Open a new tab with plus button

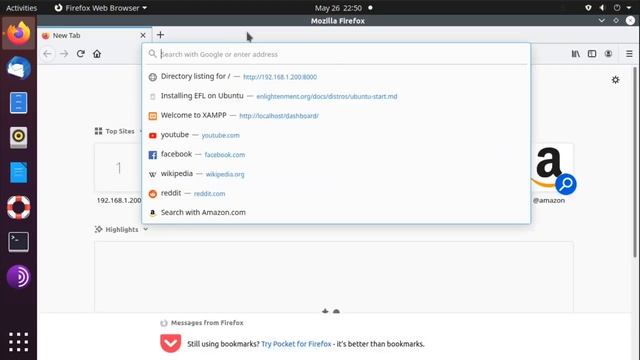click(160, 35)
